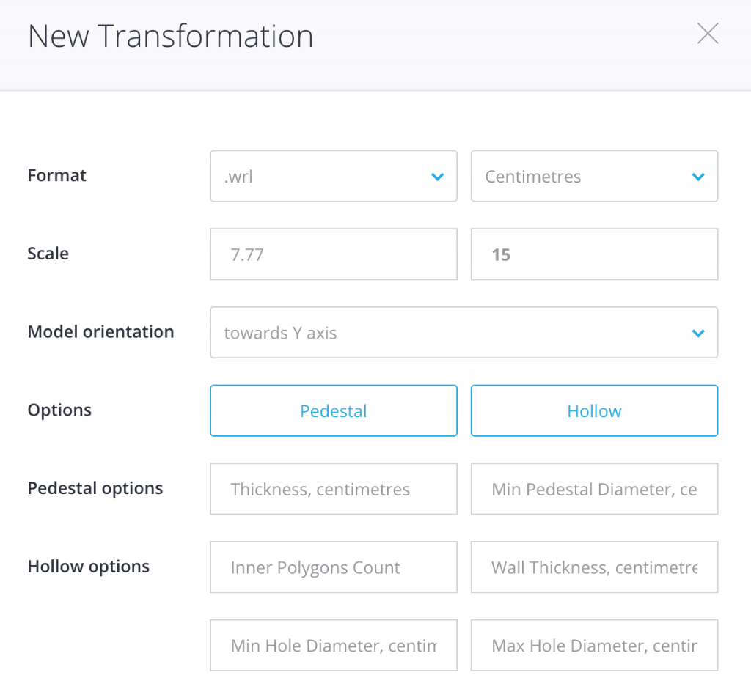Click the Inner Polygons Count field
The image size is (751, 700).
(333, 567)
